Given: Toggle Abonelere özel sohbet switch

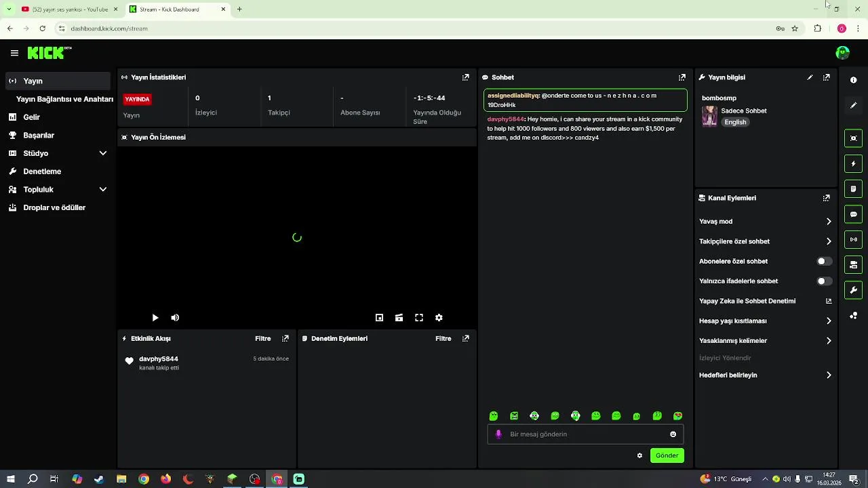Looking at the screenshot, I should point(824,261).
